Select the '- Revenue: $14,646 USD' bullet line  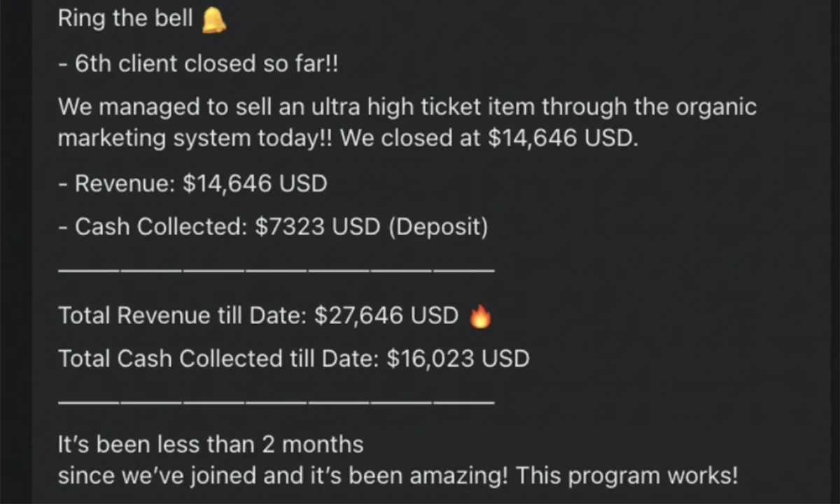tap(192, 183)
